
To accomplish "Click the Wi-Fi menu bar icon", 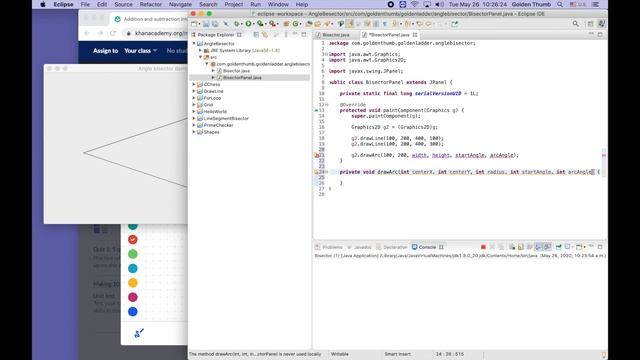I will [415, 4].
